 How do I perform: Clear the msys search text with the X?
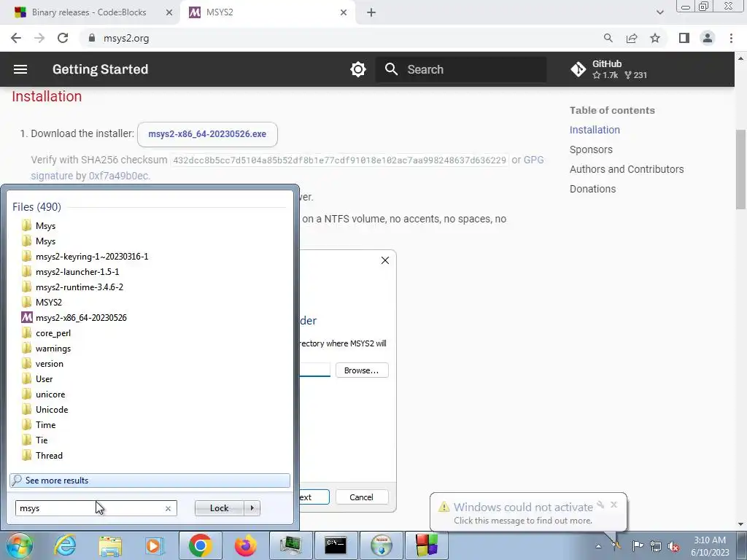[x=169, y=508]
